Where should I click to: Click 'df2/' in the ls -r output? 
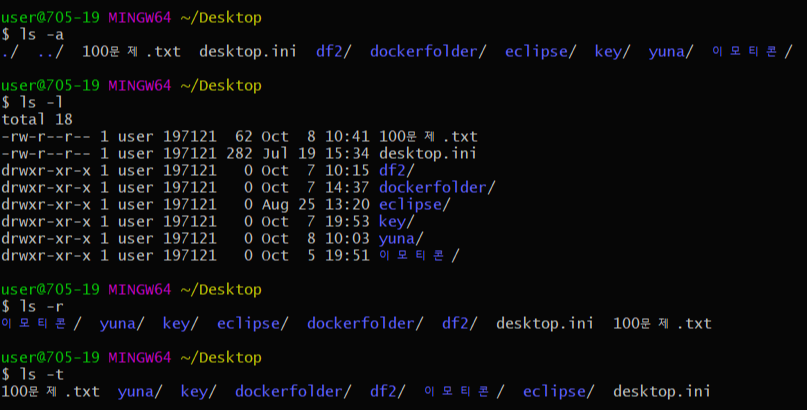460,323
